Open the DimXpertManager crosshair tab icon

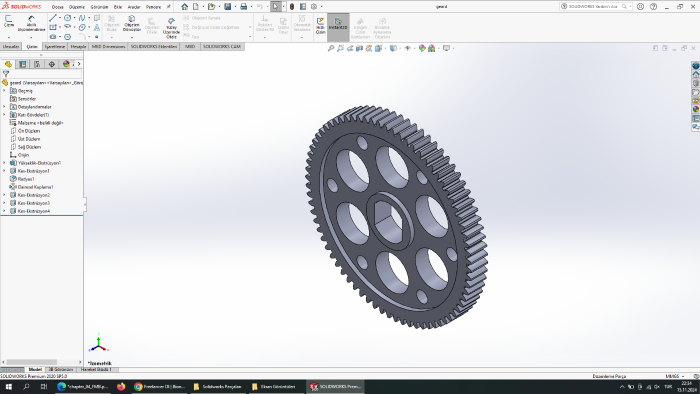(52, 64)
